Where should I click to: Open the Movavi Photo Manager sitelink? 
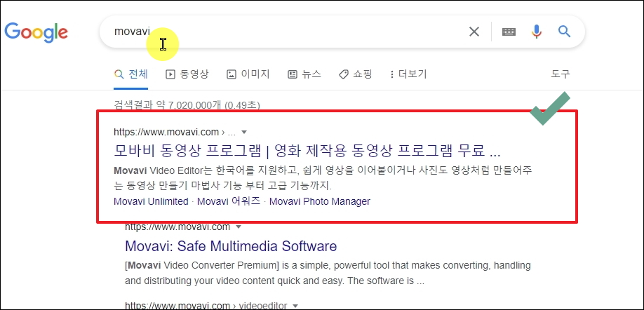(x=319, y=201)
